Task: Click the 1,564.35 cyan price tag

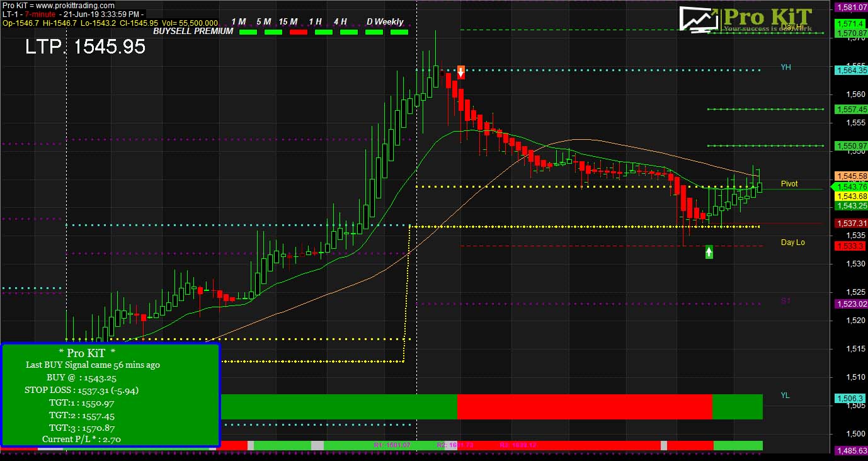Action: point(850,71)
